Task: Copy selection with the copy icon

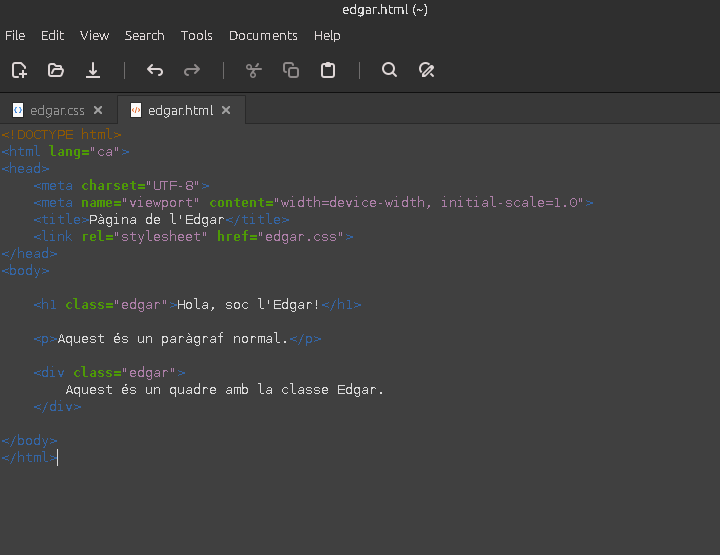Action: coord(291,70)
